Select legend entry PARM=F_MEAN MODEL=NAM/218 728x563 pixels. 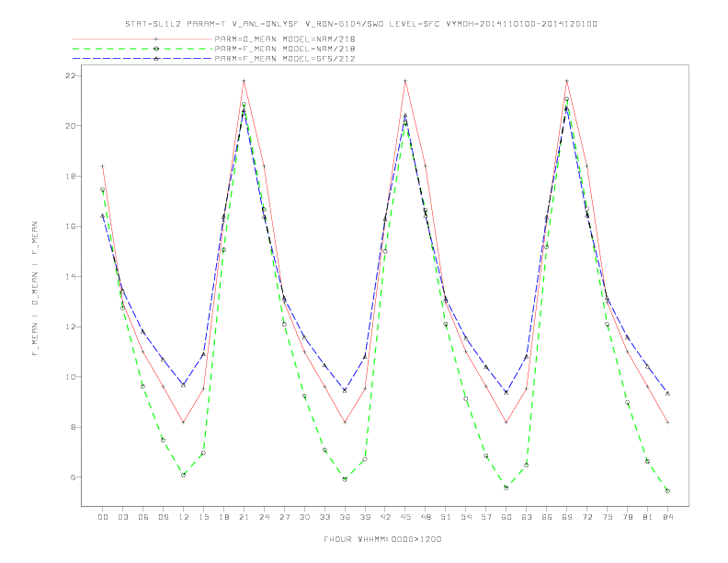coord(285,49)
